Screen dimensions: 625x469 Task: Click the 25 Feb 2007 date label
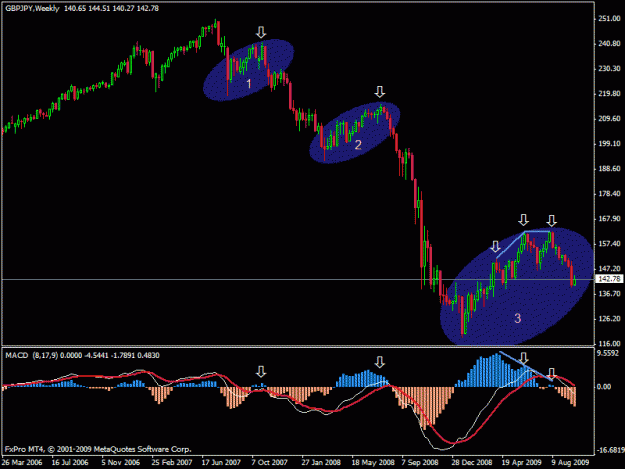pos(171,463)
